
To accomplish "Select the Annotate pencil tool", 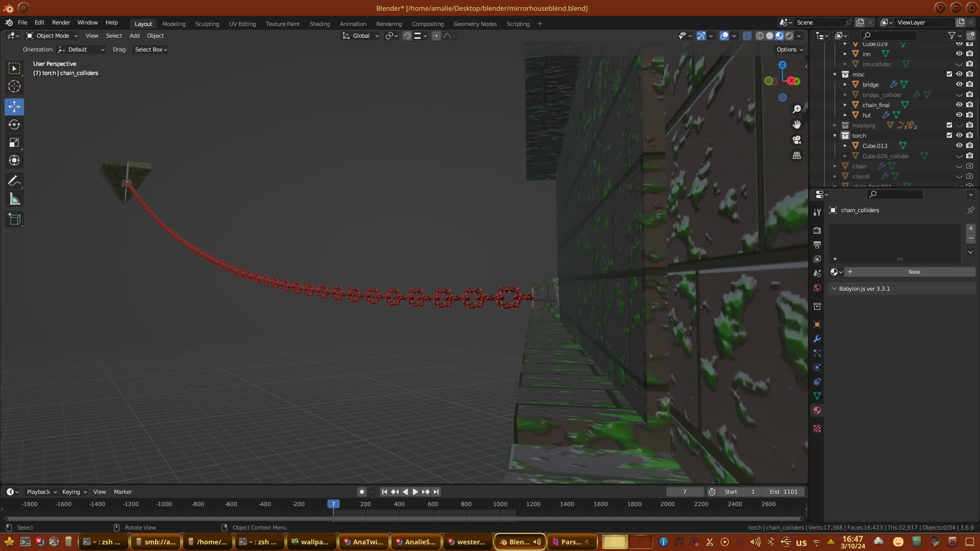I will coord(14,181).
